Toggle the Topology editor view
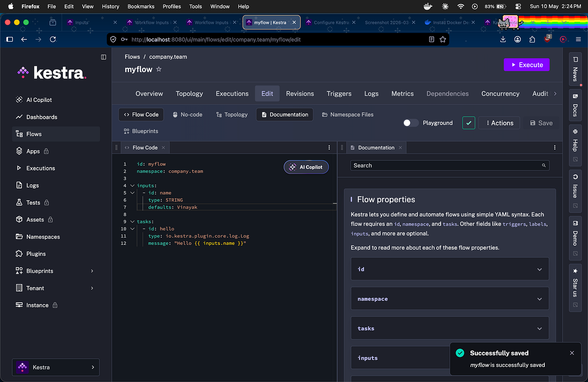Screen dimensions: 588x382 [232, 115]
